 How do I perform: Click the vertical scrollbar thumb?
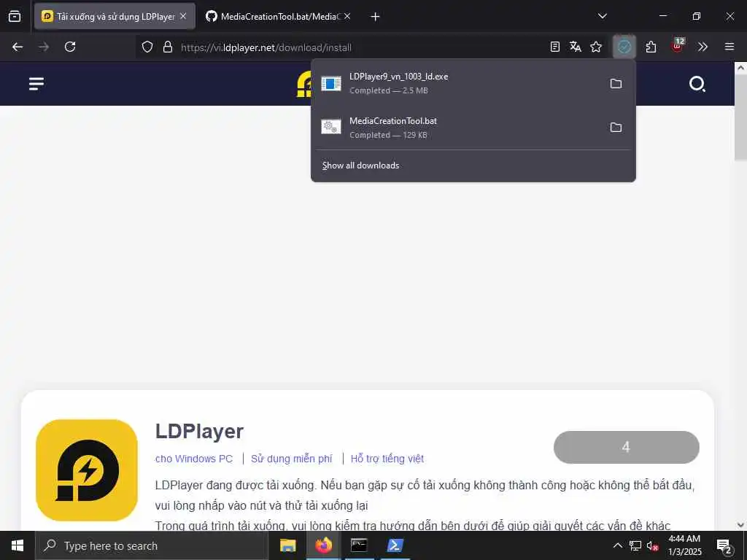pyautogui.click(x=740, y=117)
